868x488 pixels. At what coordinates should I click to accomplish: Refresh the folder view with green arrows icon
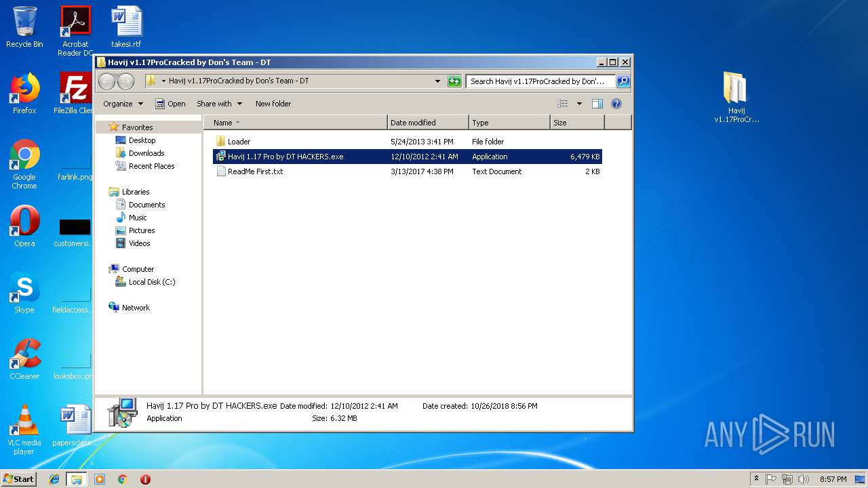coord(454,81)
